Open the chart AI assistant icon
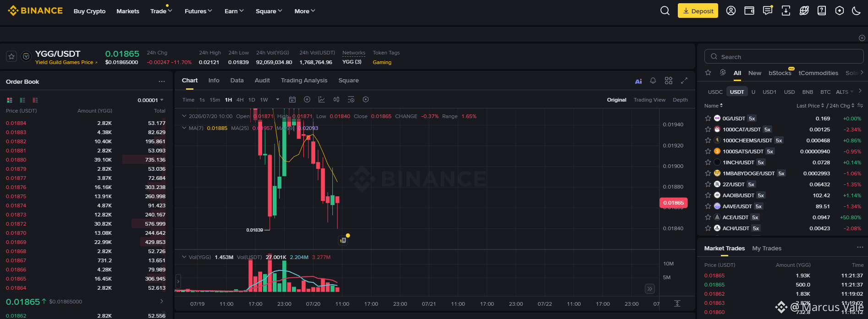The image size is (868, 319). click(x=638, y=81)
